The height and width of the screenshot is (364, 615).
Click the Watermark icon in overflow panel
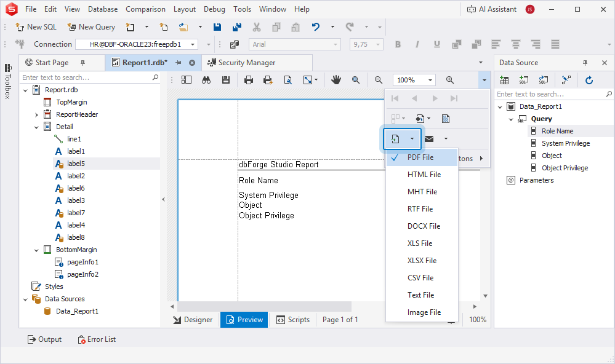coord(446,118)
